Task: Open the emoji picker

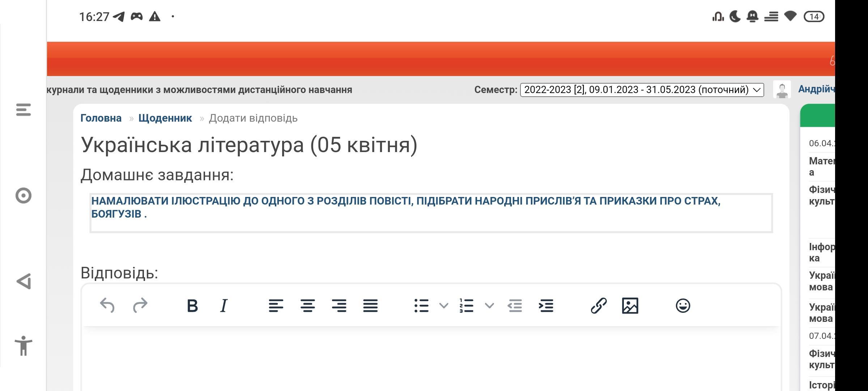Action: pyautogui.click(x=683, y=306)
